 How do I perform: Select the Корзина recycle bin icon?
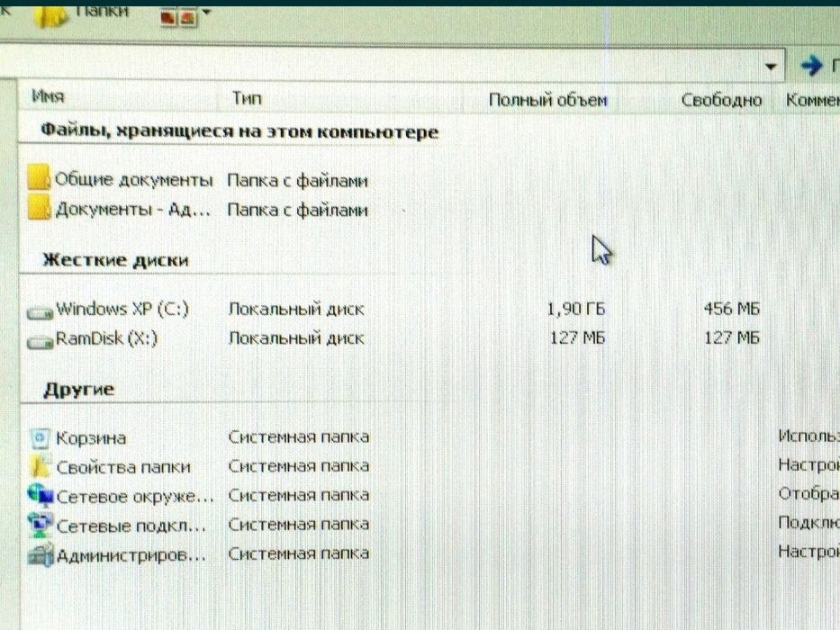point(40,438)
